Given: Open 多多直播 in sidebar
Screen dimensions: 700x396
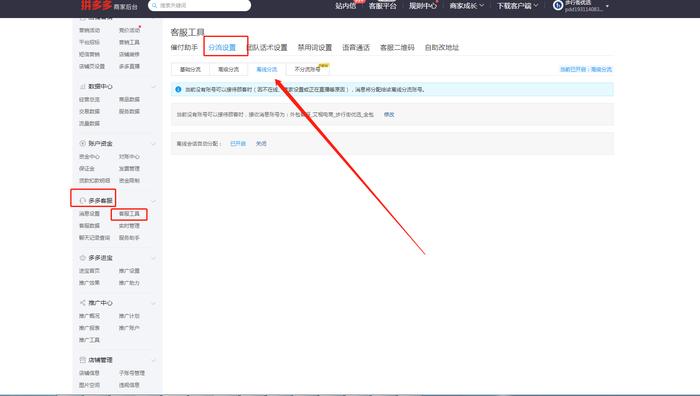Looking at the screenshot, I should pos(129,66).
